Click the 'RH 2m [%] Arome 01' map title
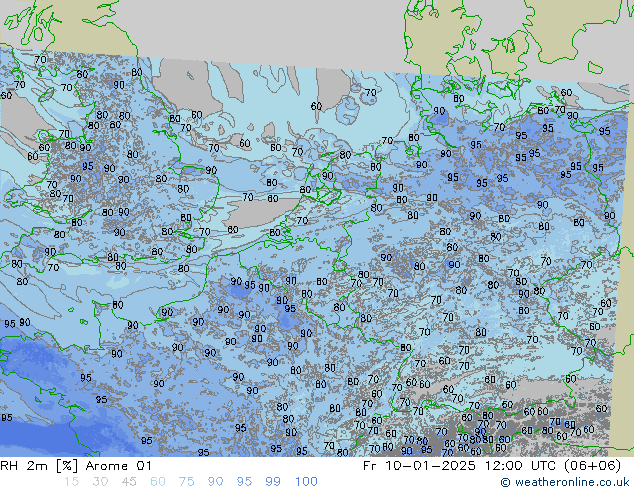The image size is (634, 490). coord(76,466)
